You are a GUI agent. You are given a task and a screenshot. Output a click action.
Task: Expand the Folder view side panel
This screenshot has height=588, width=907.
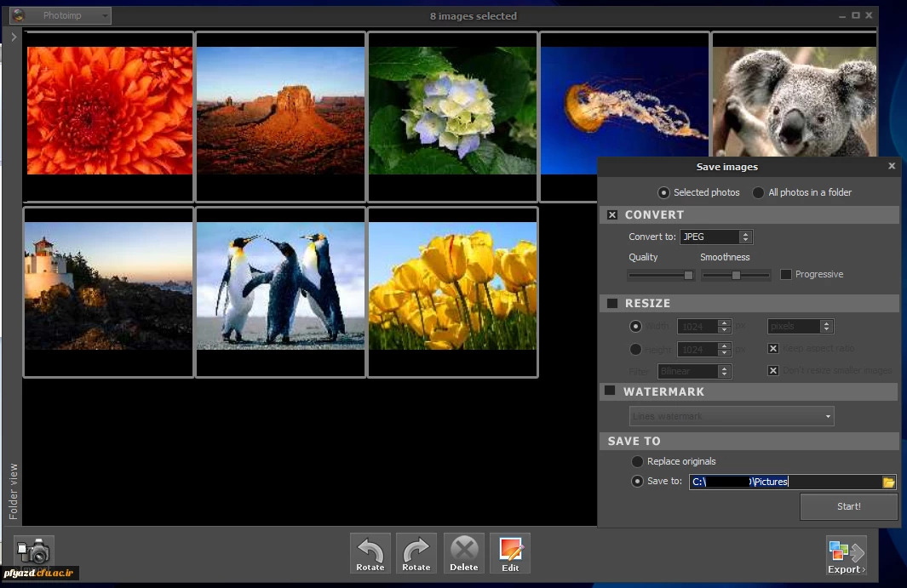14,37
